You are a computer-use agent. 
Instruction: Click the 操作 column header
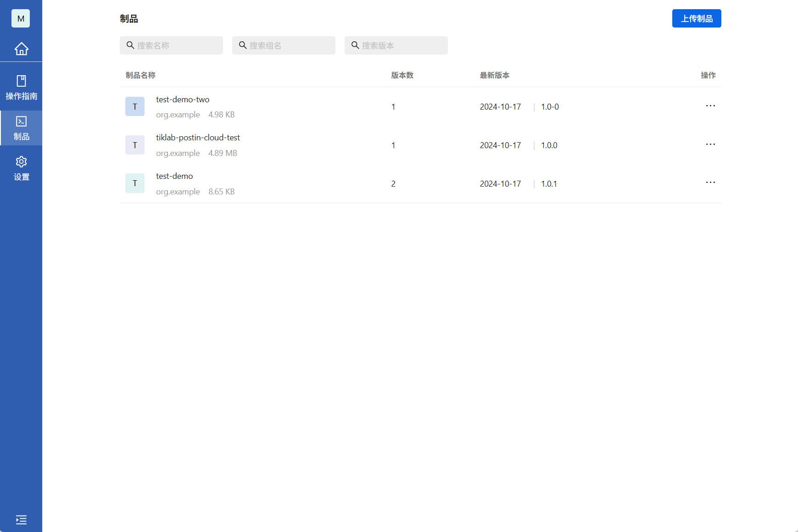pyautogui.click(x=708, y=75)
